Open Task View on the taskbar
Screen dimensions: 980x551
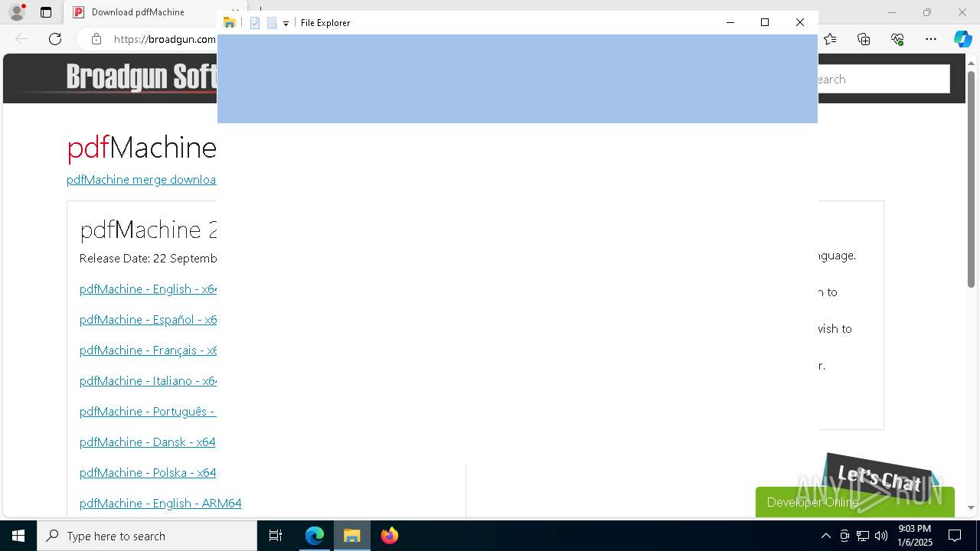(x=276, y=536)
